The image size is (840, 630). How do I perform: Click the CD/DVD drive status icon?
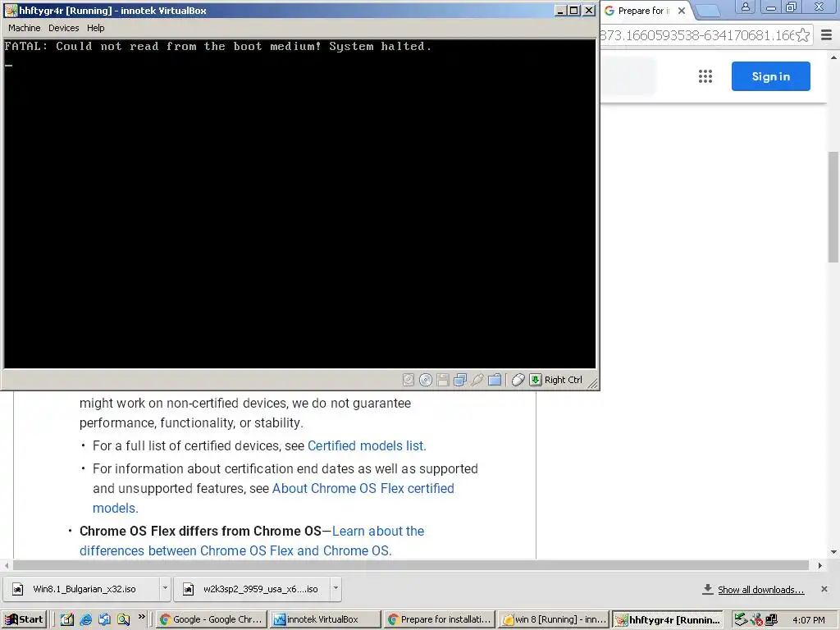click(426, 380)
